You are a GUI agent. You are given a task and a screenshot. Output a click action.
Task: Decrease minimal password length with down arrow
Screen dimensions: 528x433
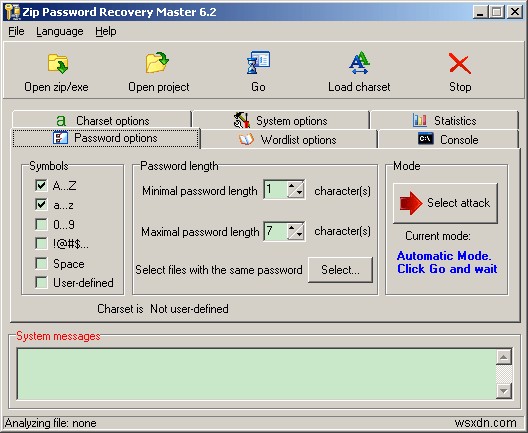299,194
